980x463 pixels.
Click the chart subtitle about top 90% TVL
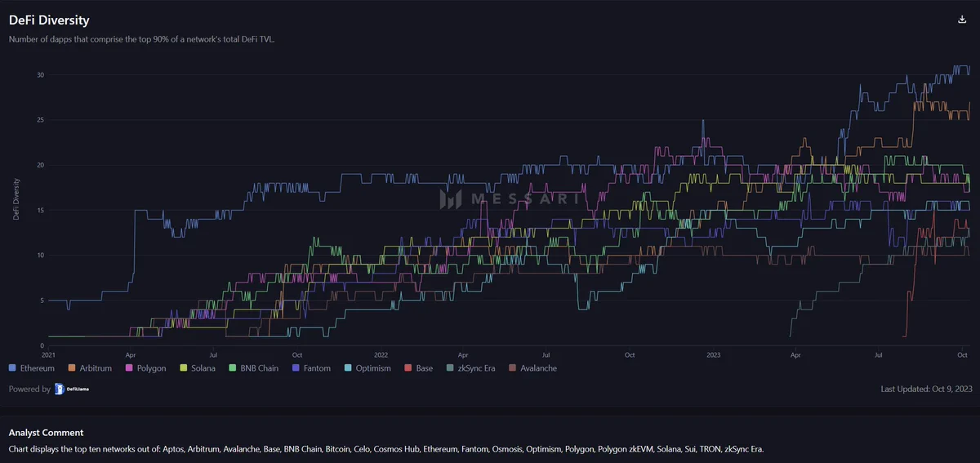click(141, 38)
